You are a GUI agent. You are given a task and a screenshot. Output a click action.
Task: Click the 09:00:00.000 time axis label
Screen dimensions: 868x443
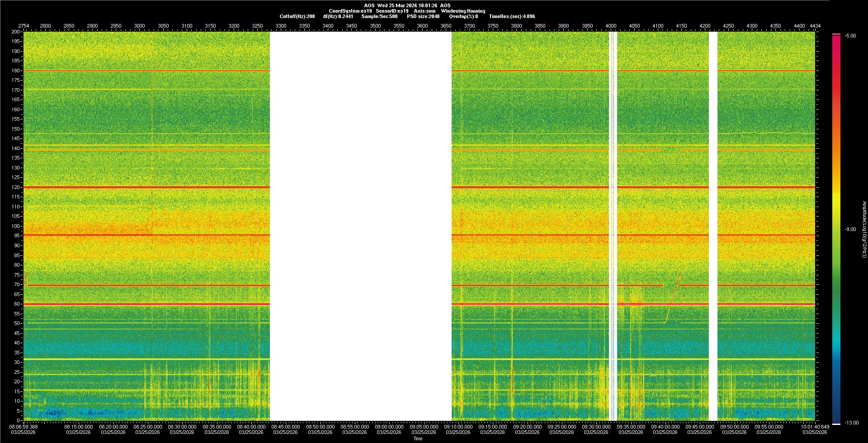click(x=389, y=427)
